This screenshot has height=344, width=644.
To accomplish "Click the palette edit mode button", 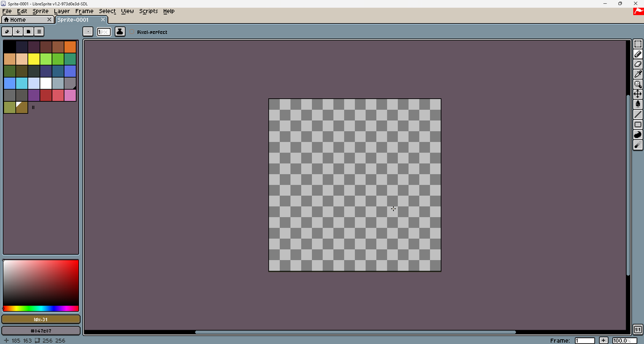I will (x=8, y=32).
